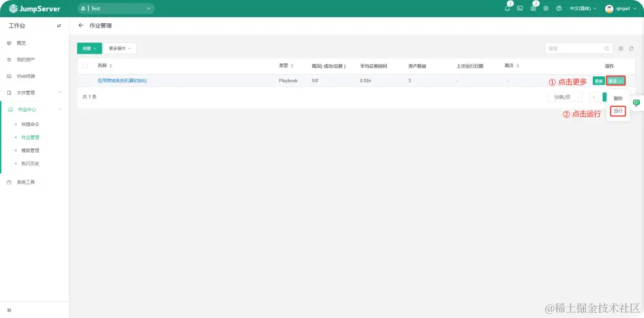This screenshot has width=644, height=318.
Task: Open the 中文(简体) language dropdown
Action: click(583, 8)
